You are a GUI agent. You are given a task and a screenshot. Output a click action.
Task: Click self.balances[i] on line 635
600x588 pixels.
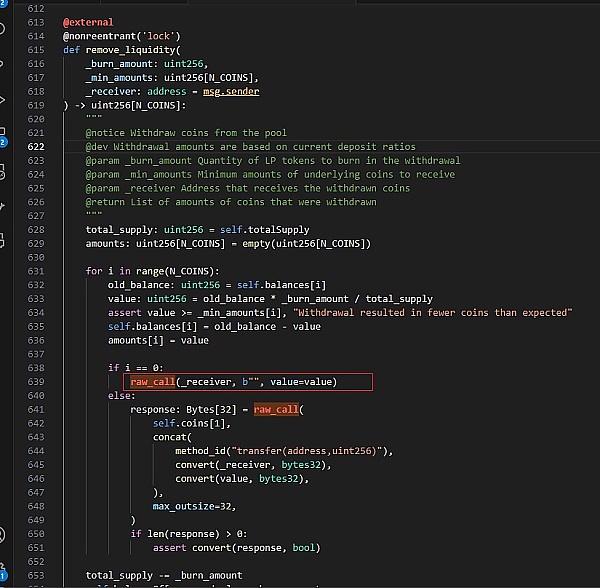[152, 326]
